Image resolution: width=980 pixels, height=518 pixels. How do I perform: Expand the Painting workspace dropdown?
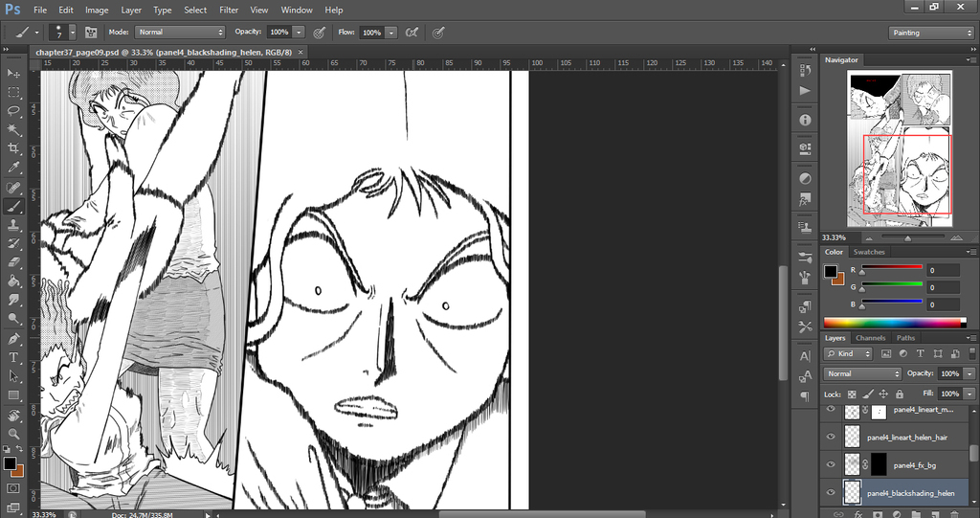coord(930,33)
